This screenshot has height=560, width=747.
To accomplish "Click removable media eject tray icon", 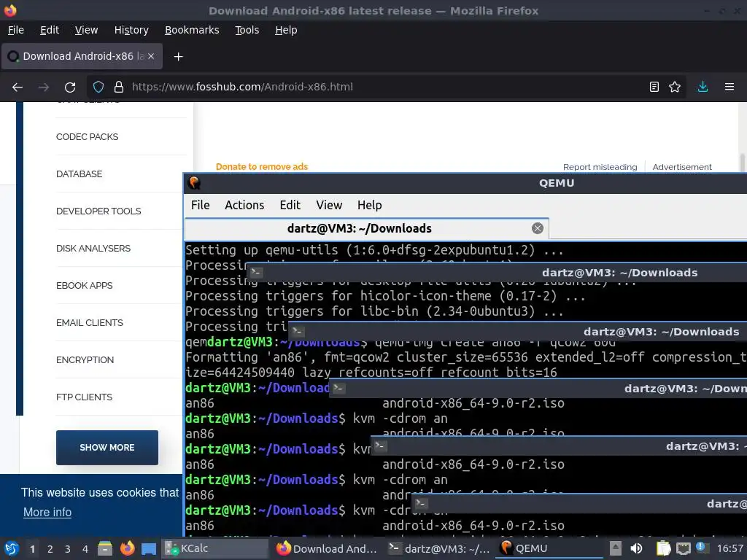I will [x=616, y=548].
